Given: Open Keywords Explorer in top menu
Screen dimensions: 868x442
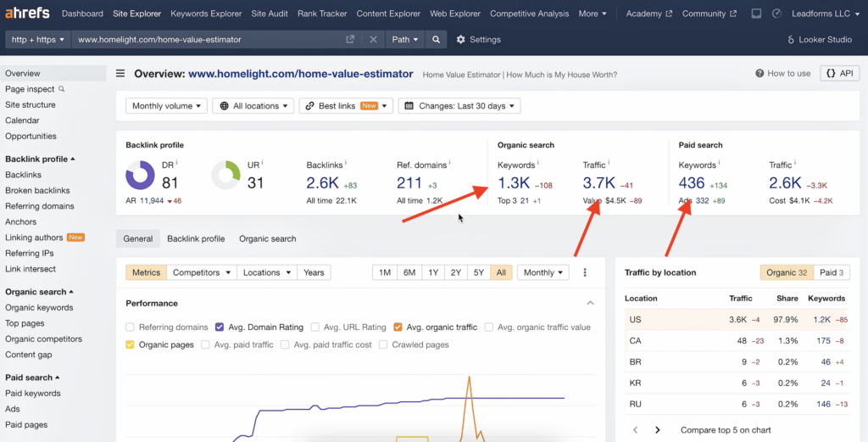Looking at the screenshot, I should pos(206,14).
